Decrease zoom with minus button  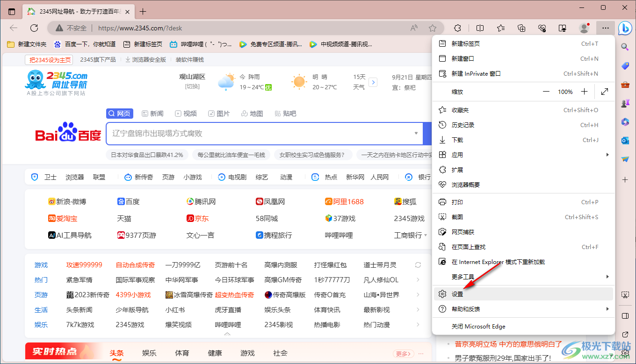pos(546,92)
